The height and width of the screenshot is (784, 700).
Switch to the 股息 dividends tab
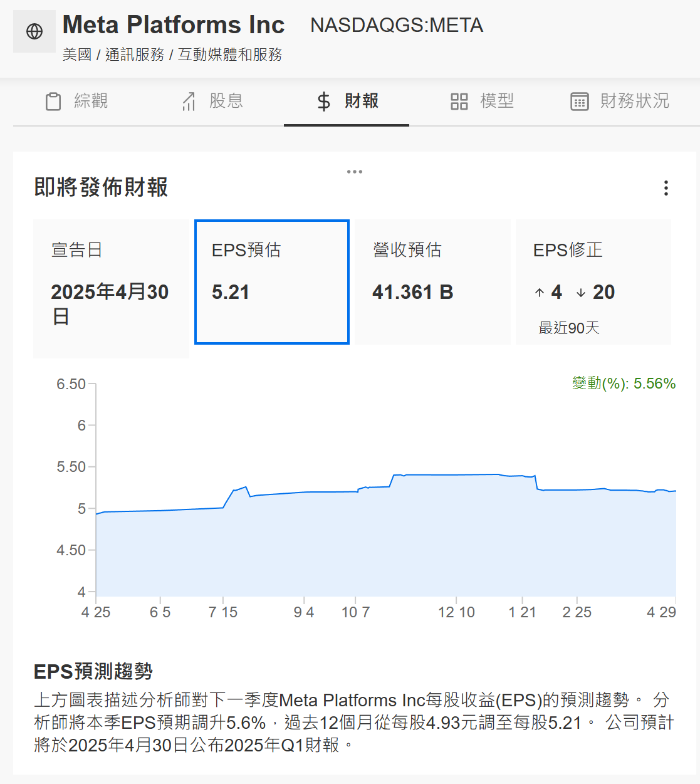point(212,101)
